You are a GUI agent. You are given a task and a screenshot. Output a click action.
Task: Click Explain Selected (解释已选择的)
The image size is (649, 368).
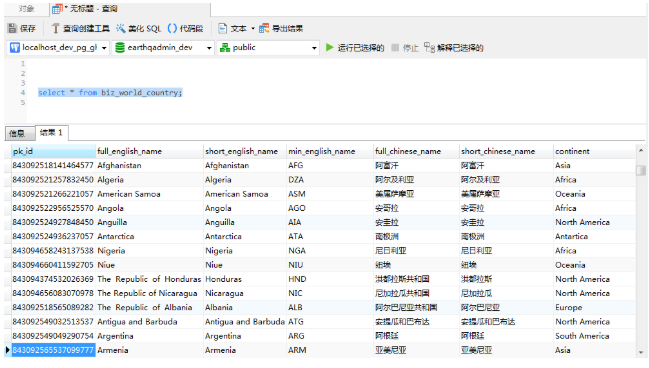pos(454,48)
